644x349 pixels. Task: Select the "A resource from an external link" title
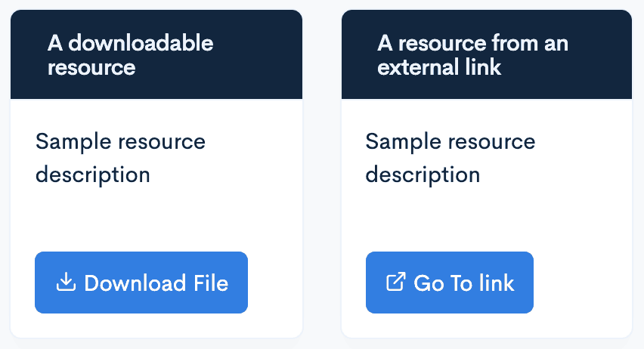pyautogui.click(x=472, y=55)
